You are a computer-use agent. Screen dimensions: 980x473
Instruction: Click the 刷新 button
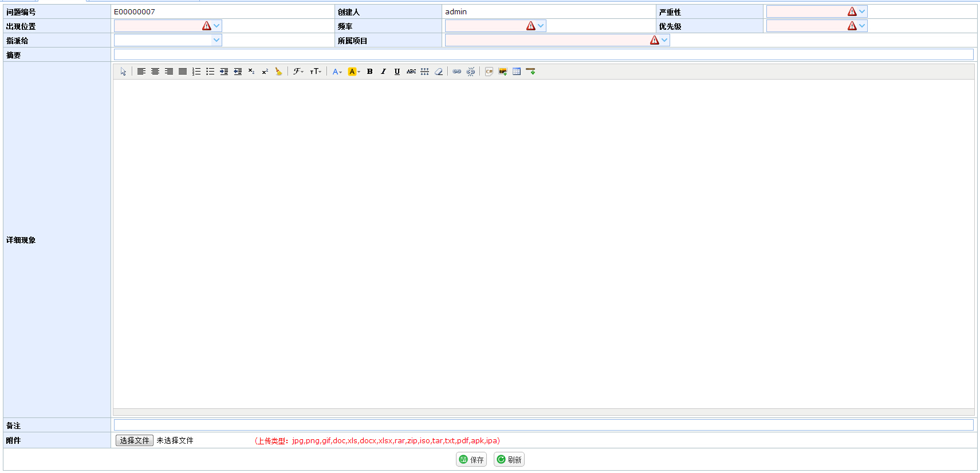pos(509,459)
